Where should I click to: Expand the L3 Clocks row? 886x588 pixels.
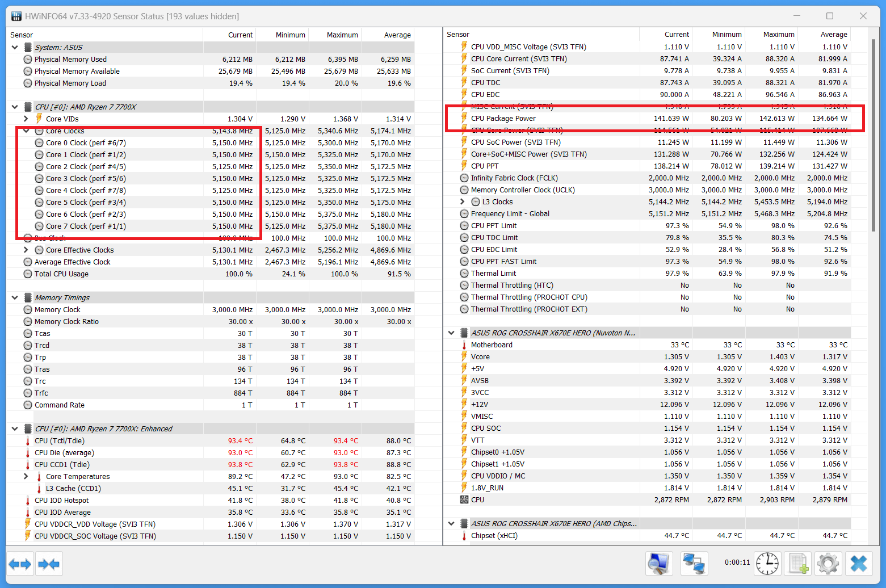[463, 201]
